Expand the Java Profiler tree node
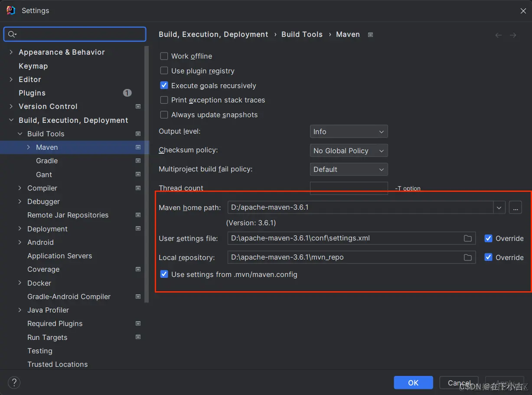 tap(20, 310)
